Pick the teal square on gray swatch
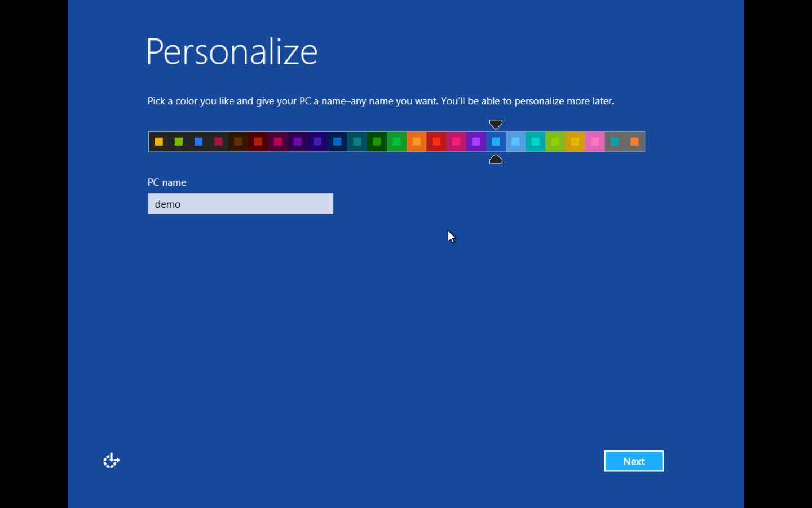This screenshot has height=508, width=812. (615, 142)
